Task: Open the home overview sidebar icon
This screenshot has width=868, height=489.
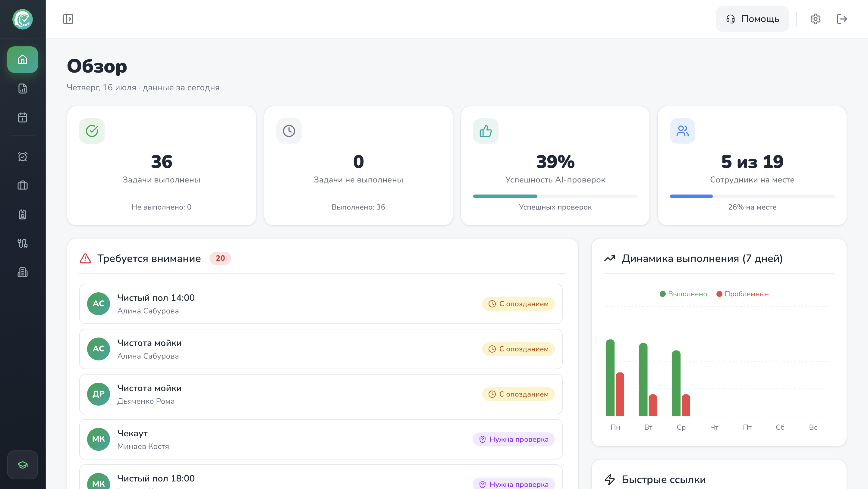Action: click(23, 60)
